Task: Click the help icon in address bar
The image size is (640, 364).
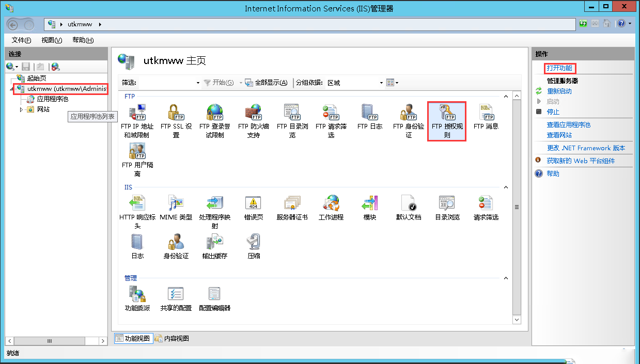Action: [x=621, y=24]
